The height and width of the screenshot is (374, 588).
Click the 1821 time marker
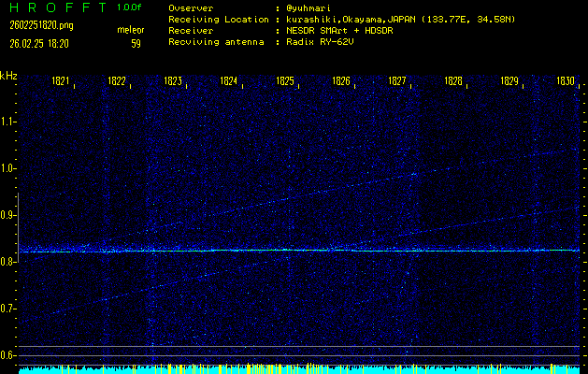[x=61, y=82]
